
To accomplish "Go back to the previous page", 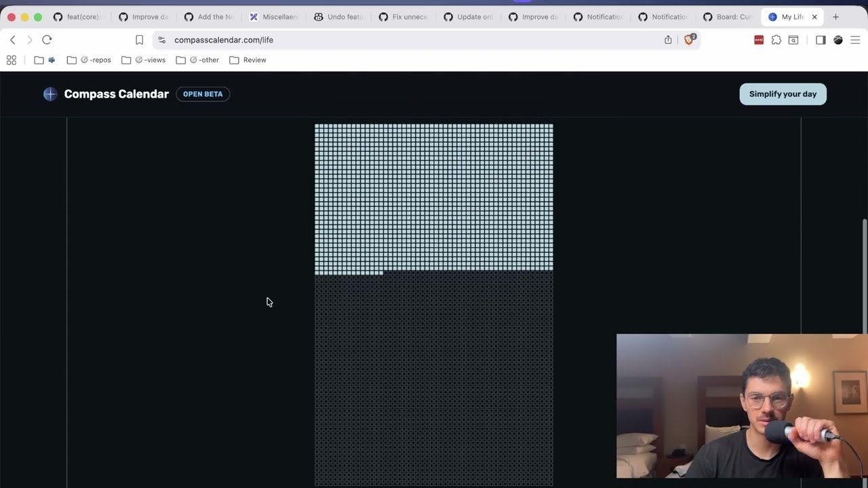I will [x=12, y=40].
